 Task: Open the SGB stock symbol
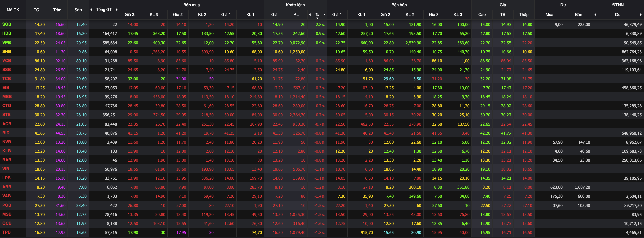7,24
